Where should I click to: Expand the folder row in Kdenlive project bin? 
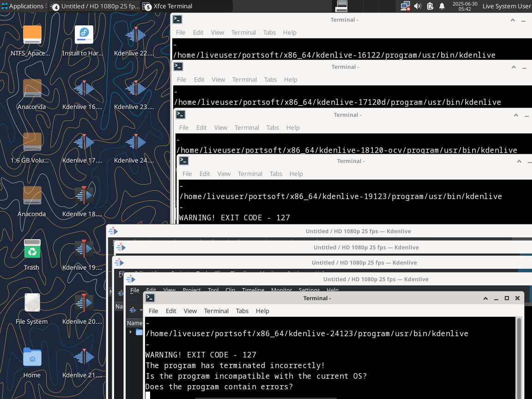(131, 332)
